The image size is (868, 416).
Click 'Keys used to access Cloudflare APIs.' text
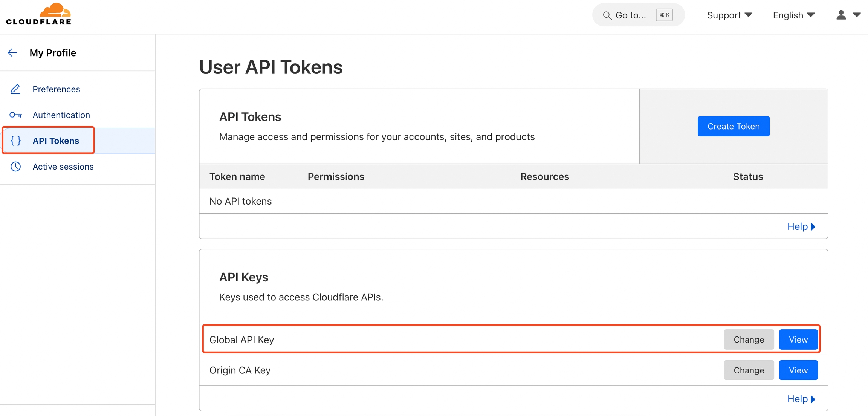coord(301,297)
